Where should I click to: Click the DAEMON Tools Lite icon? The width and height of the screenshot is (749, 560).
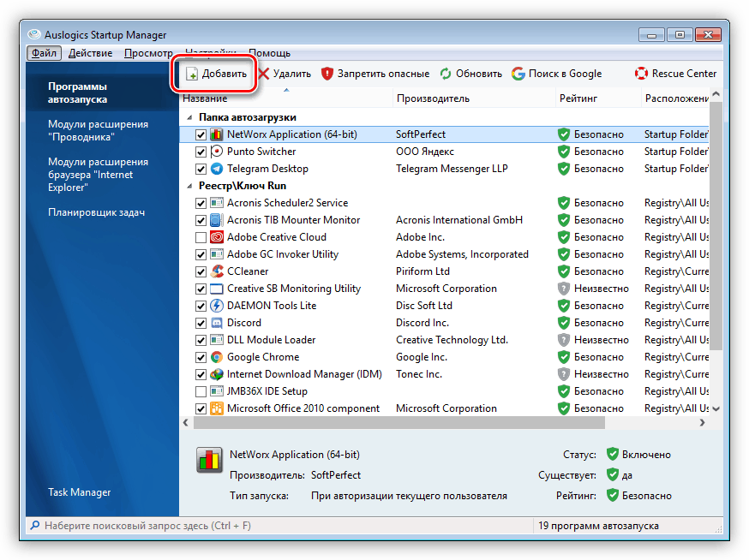[x=217, y=306]
